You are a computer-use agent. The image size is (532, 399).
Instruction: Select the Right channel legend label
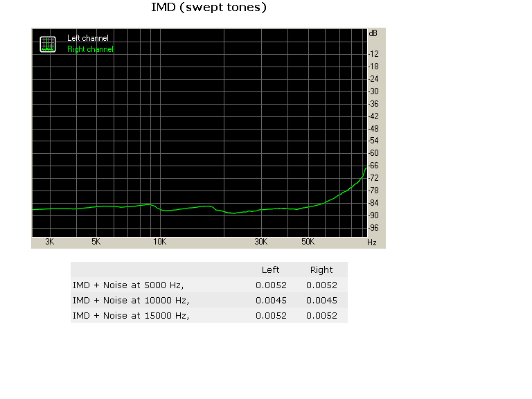click(90, 49)
